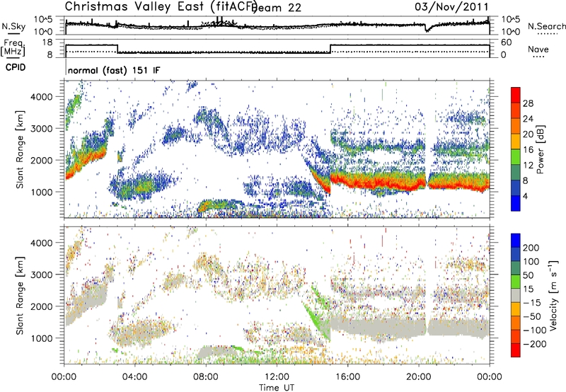Click the blue top segment of Velocity color bar

click(x=516, y=241)
